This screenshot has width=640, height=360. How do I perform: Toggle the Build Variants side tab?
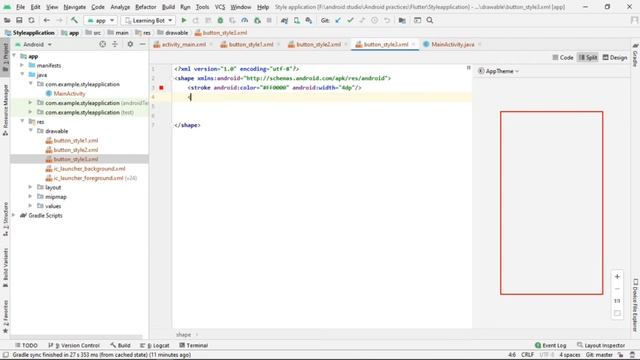(x=5, y=267)
